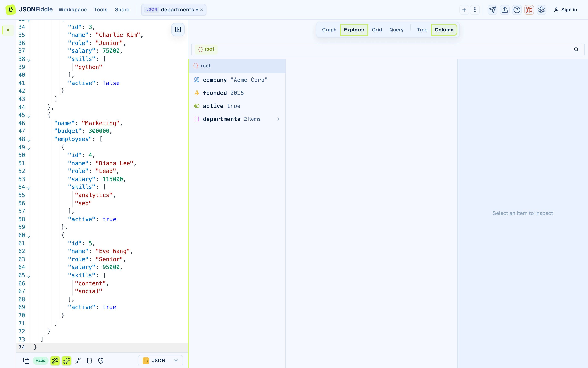Open the Share menu

(122, 10)
